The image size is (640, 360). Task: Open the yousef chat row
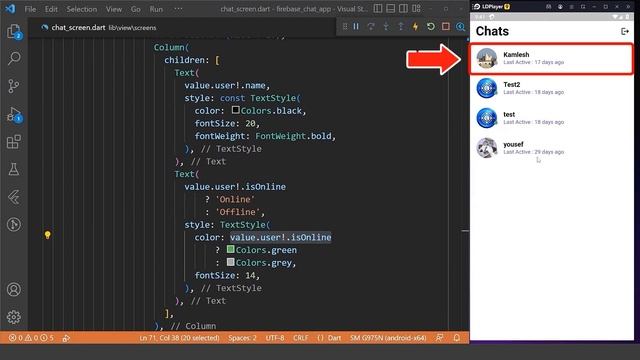tap(551, 148)
